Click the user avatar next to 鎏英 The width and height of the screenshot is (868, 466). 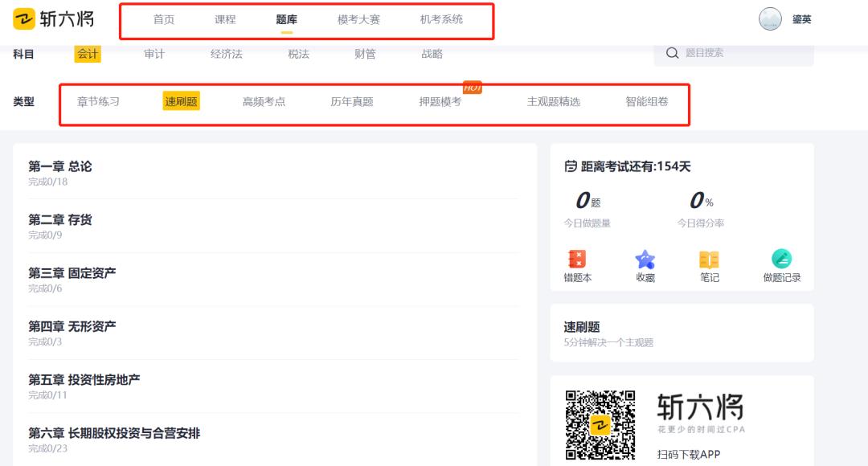point(770,18)
